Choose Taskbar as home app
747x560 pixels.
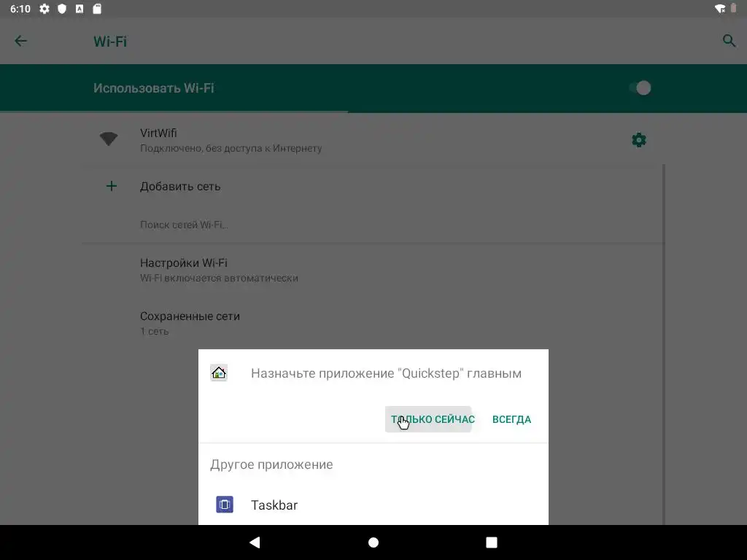373,505
